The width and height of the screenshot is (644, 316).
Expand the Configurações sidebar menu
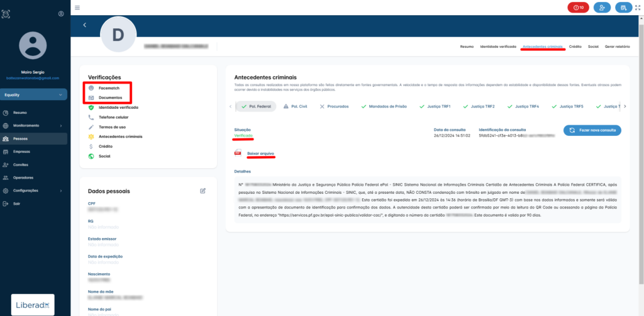[x=33, y=191]
